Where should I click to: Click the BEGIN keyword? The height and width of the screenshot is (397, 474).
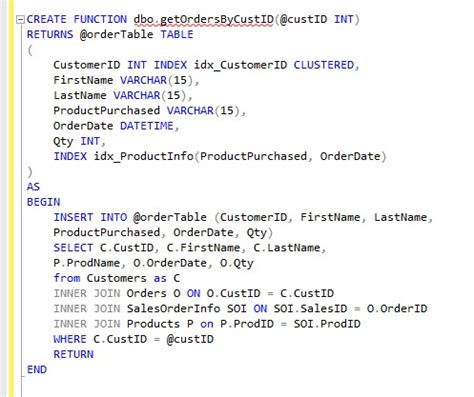[x=44, y=202]
